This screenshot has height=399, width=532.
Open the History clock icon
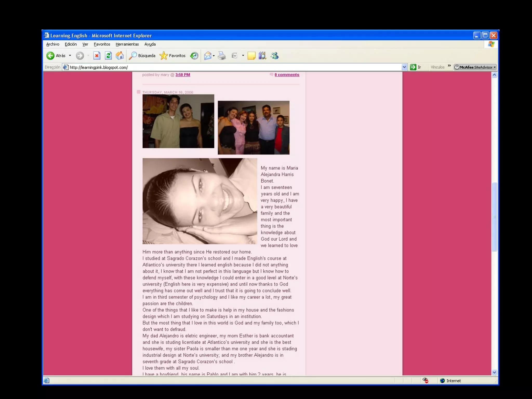[194, 56]
